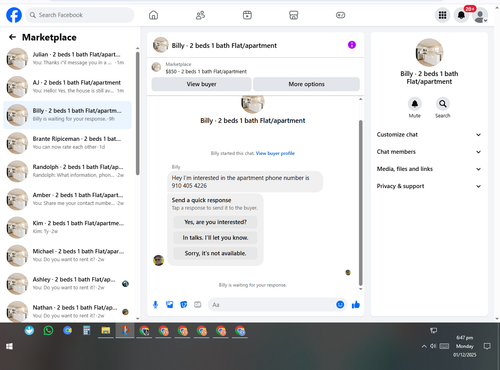Click the View buyer button

pyautogui.click(x=201, y=84)
